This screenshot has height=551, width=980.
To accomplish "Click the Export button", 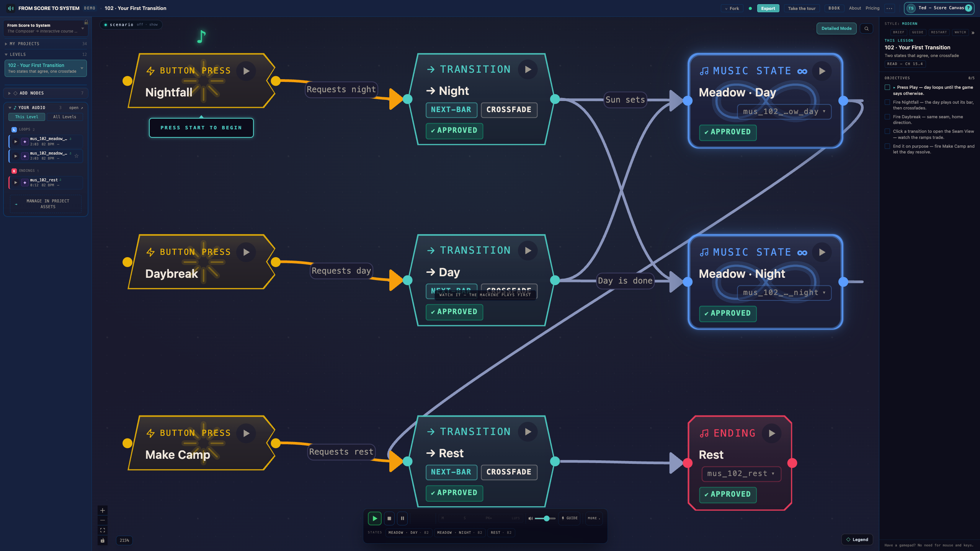I will (x=768, y=8).
